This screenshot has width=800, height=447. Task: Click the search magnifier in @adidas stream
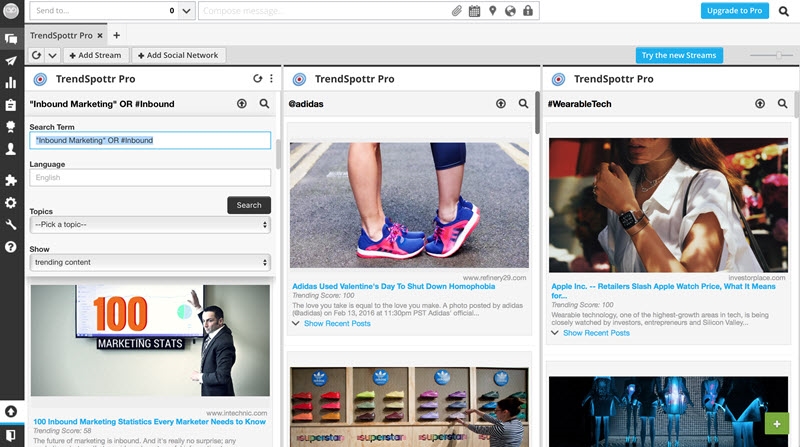click(523, 103)
